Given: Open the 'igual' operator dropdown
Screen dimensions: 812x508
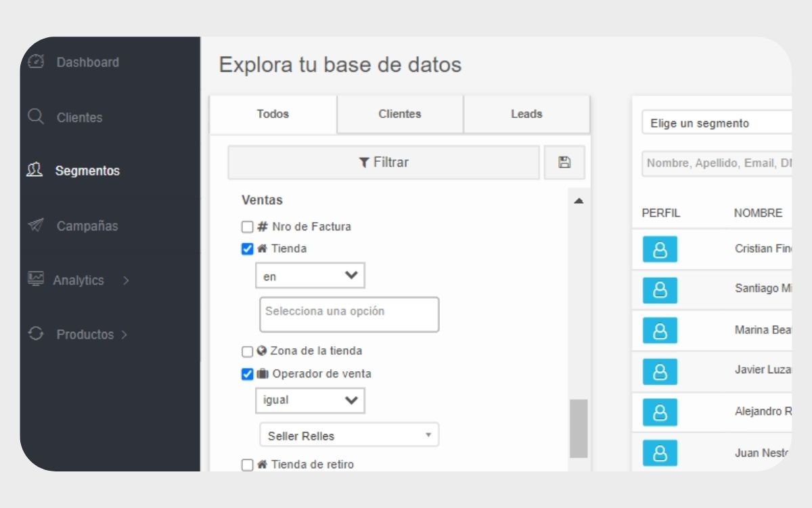Looking at the screenshot, I should click(x=310, y=400).
